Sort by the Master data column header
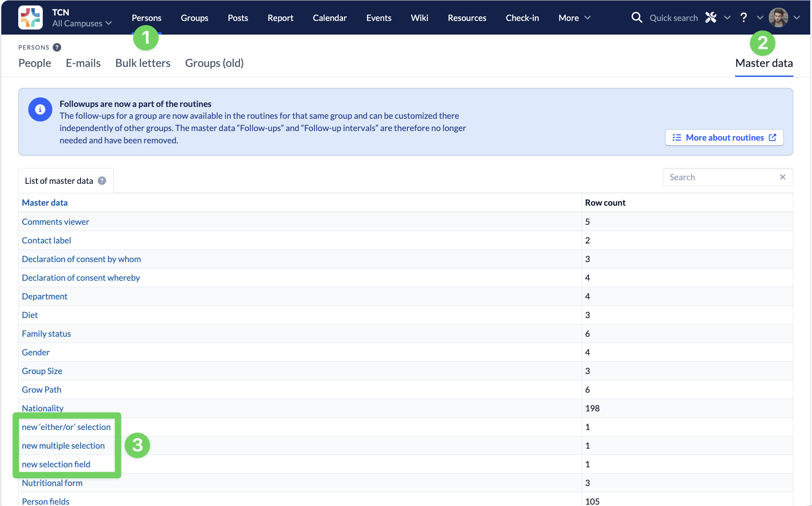The height and width of the screenshot is (506, 812). pyautogui.click(x=45, y=202)
